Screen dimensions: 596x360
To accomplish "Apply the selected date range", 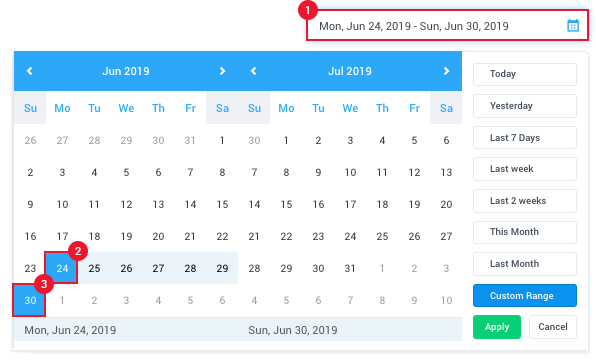I will [497, 327].
